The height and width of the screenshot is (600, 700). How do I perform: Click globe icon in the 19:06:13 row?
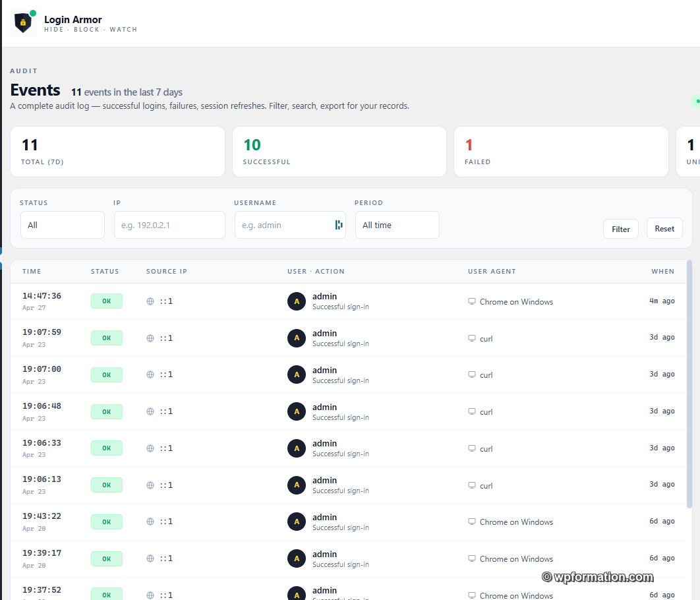(x=150, y=485)
